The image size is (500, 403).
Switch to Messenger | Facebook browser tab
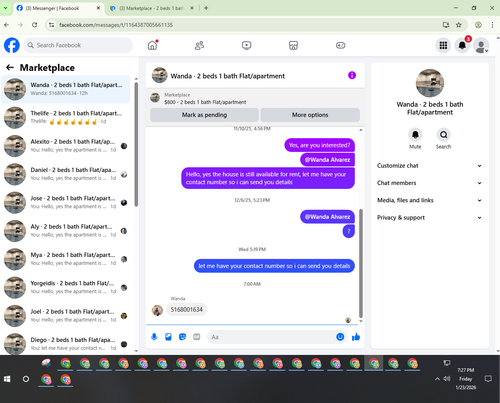59,8
